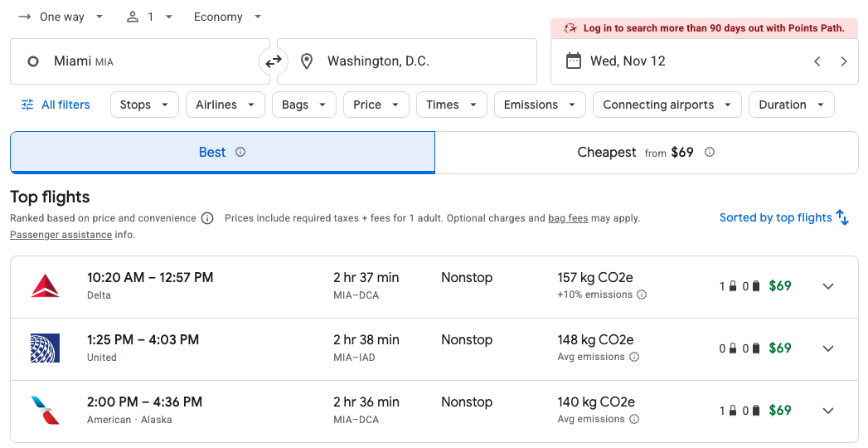Open the bag fees link
The height and width of the screenshot is (448, 868).
(568, 218)
